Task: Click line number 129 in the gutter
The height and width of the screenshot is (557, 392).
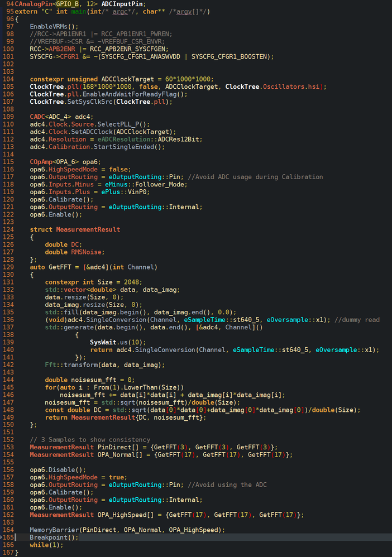Action: (8, 267)
